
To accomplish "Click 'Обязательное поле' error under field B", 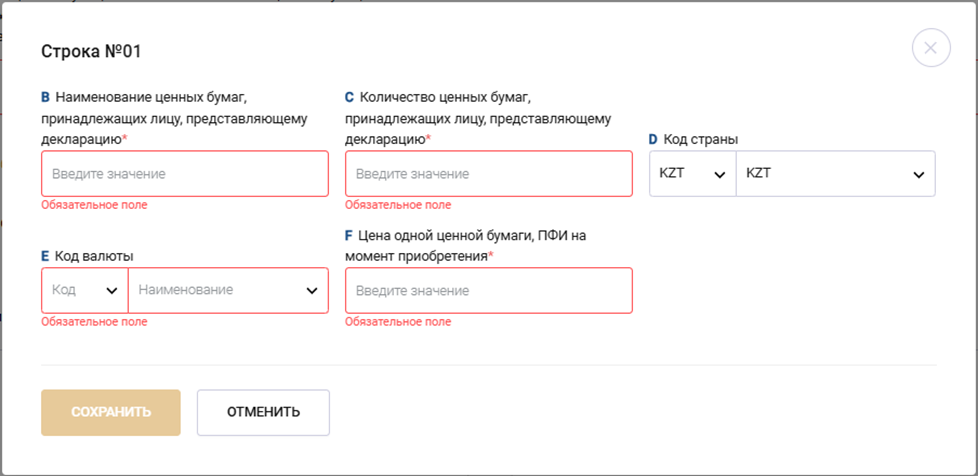I will (x=93, y=205).
